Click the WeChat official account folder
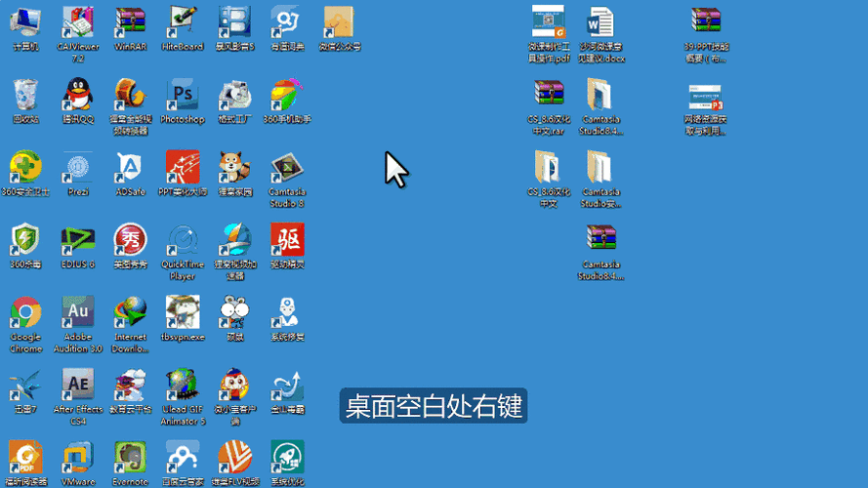The image size is (868, 488). (339, 22)
